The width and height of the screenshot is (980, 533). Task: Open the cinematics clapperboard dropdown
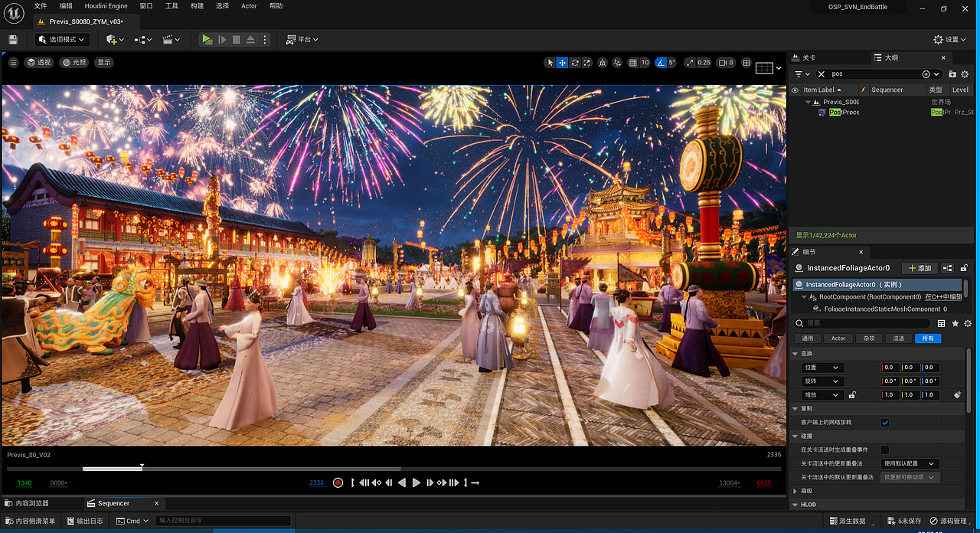[x=171, y=39]
